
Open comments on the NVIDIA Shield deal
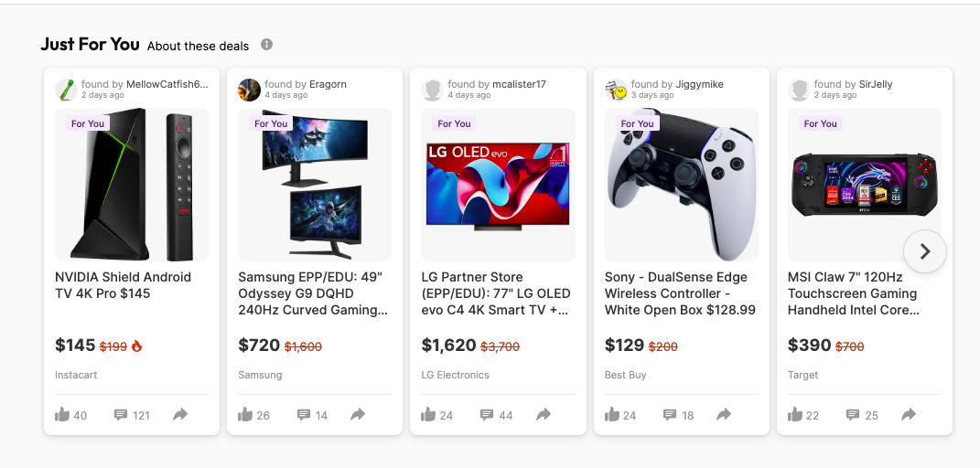pos(121,415)
